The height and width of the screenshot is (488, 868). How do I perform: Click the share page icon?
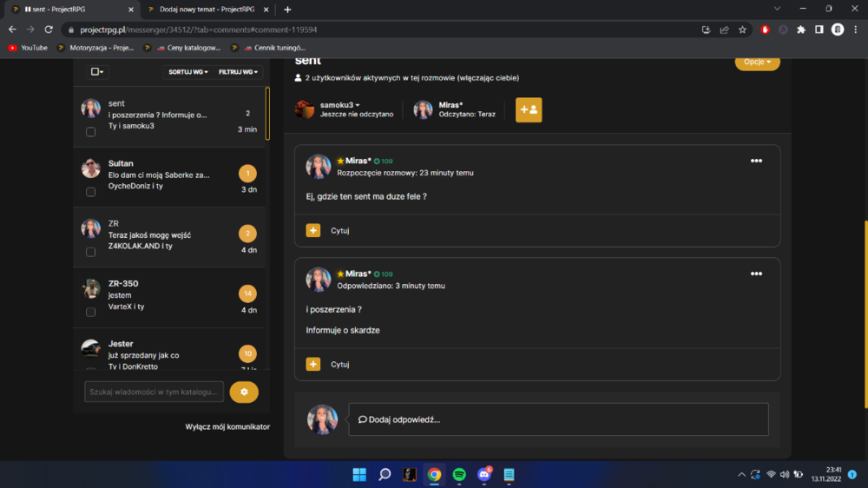724,30
